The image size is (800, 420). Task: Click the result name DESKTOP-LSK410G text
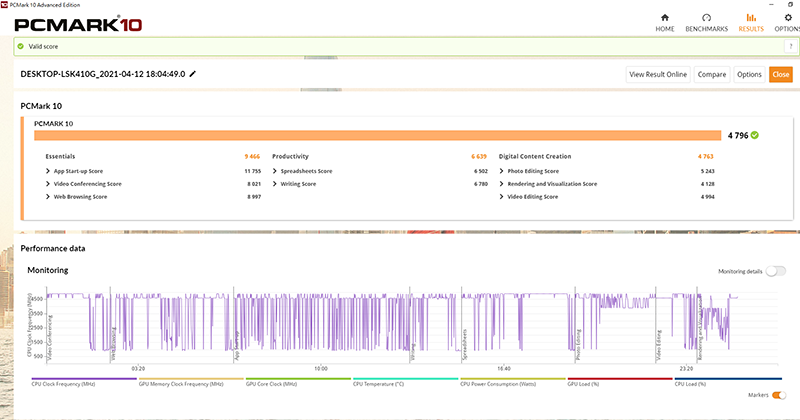click(103, 74)
